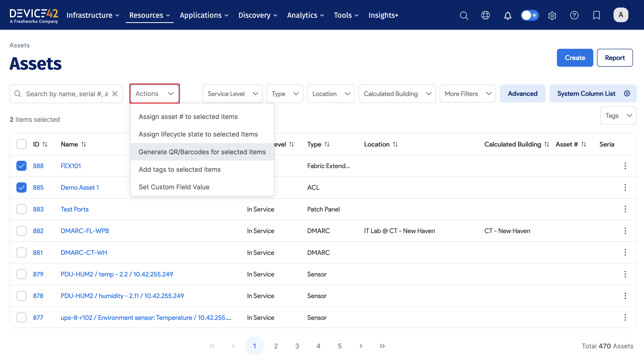
Task: Open notifications bell icon
Action: pyautogui.click(x=508, y=15)
